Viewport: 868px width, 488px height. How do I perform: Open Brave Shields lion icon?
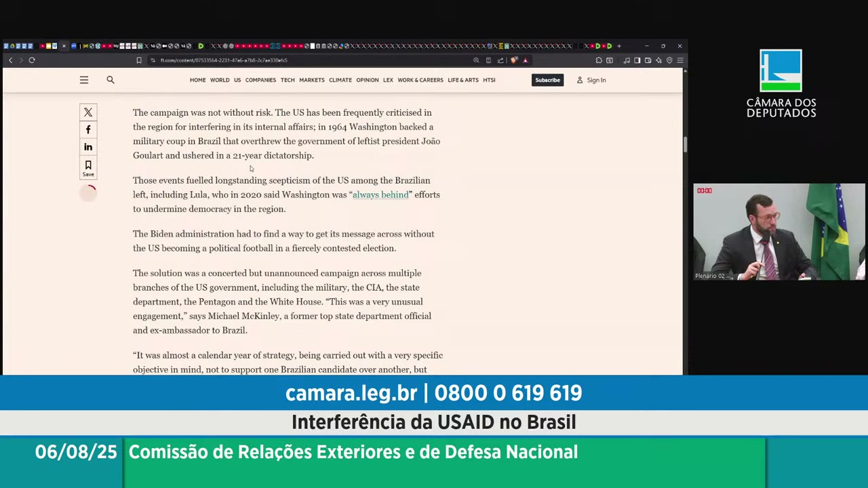pos(514,60)
